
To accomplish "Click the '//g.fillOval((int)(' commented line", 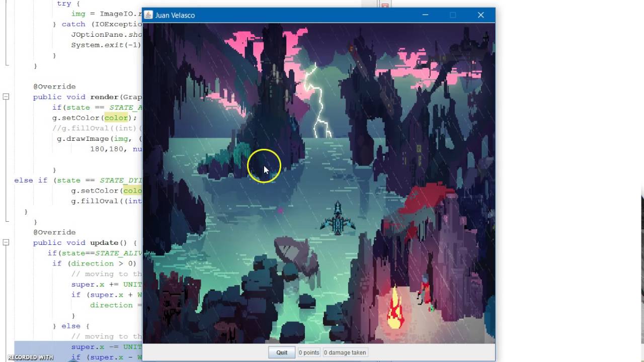I will tap(97, 128).
